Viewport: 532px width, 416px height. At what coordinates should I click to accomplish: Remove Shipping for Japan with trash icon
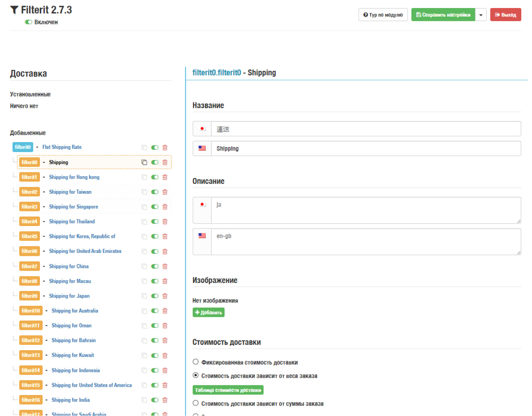click(165, 296)
